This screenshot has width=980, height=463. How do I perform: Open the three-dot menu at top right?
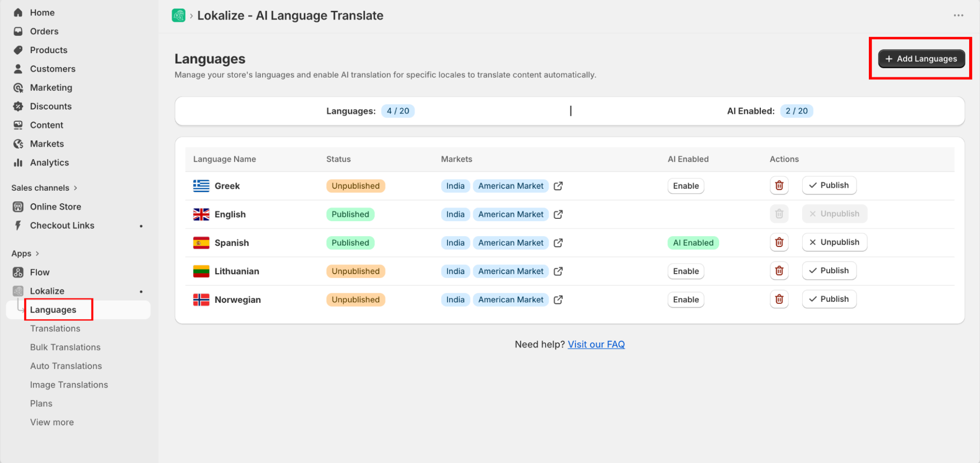[x=958, y=15]
